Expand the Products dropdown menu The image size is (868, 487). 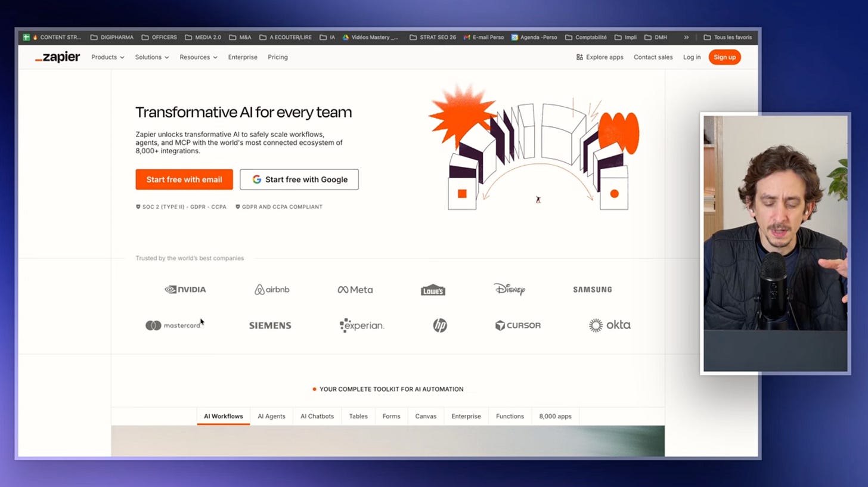click(x=108, y=57)
